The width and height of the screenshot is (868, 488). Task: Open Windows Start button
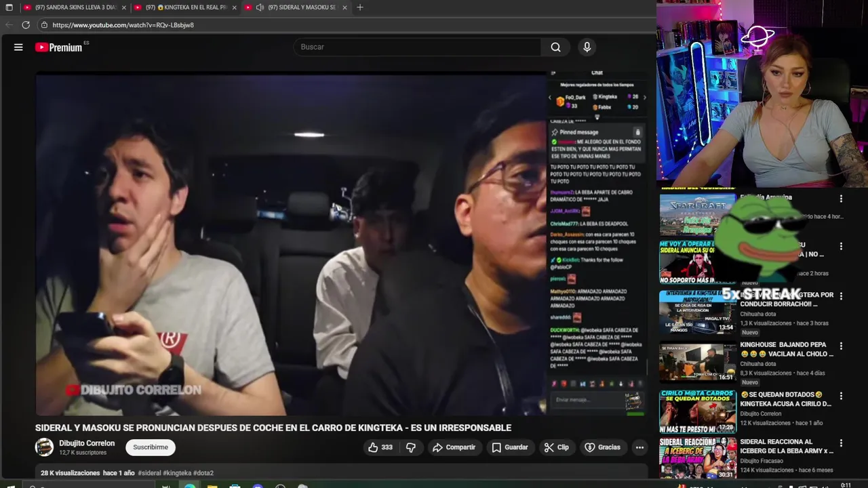point(9,485)
